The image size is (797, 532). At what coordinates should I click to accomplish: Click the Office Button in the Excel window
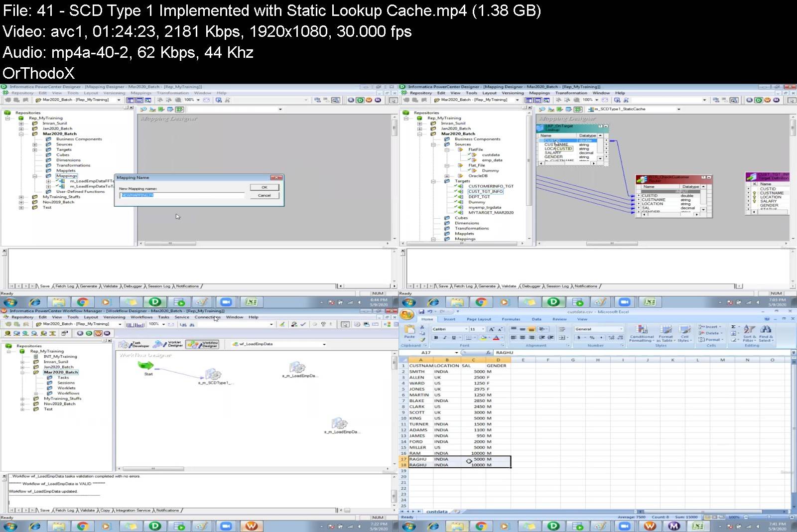pos(407,314)
